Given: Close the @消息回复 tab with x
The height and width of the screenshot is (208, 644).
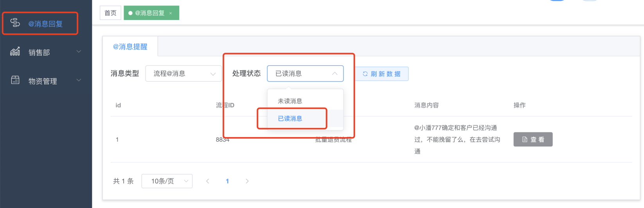Looking at the screenshot, I should [x=171, y=13].
